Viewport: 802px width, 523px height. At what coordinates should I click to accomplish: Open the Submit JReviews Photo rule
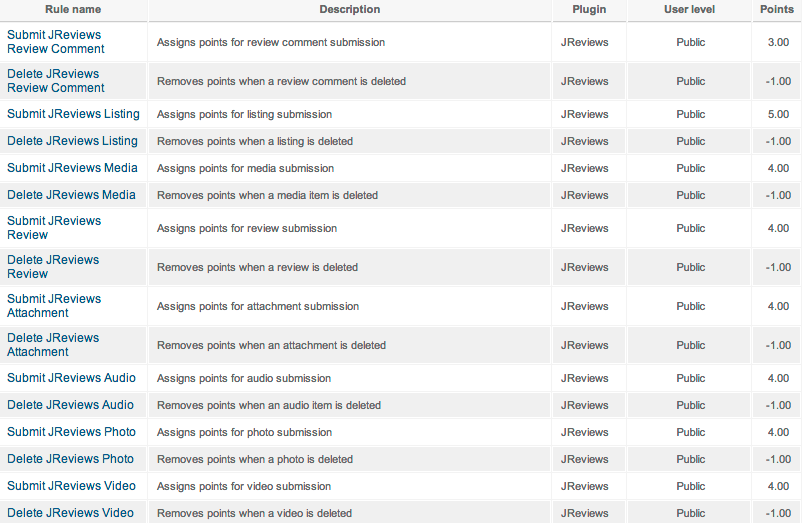tap(71, 432)
